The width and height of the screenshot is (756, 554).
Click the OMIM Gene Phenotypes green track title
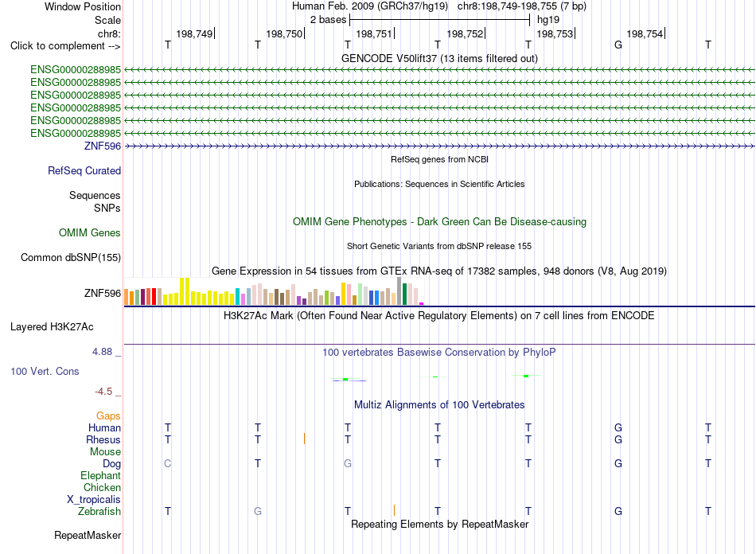(439, 222)
